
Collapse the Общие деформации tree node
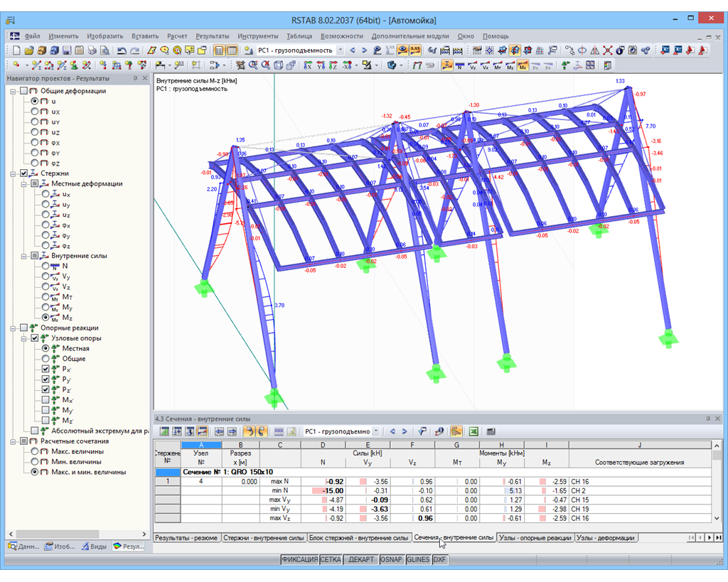coord(13,91)
